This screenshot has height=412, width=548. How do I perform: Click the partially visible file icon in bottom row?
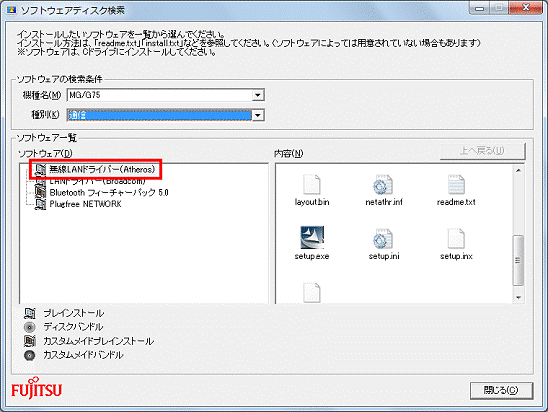click(x=312, y=292)
